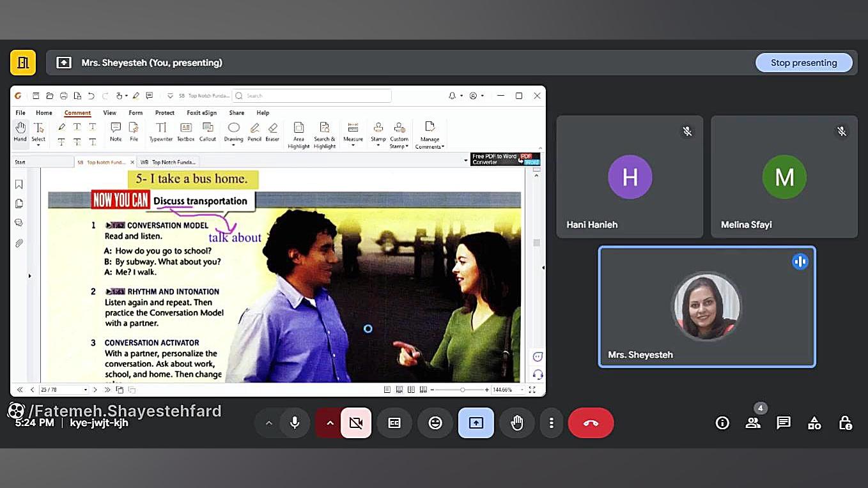Switch to fullscreen view in Foxit

pyautogui.click(x=532, y=390)
